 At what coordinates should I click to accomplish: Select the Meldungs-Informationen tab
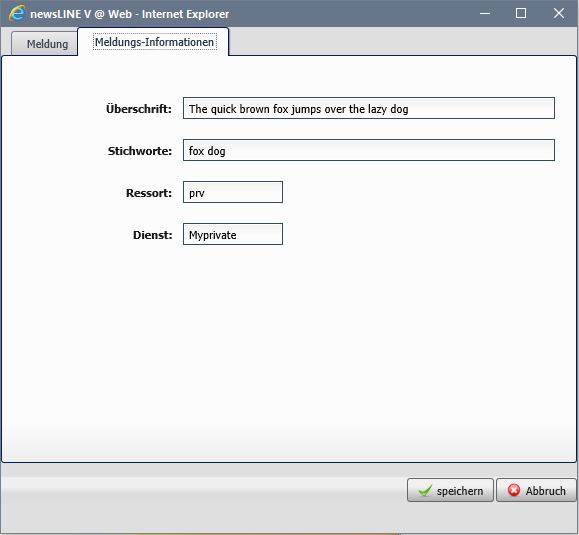tap(154, 42)
